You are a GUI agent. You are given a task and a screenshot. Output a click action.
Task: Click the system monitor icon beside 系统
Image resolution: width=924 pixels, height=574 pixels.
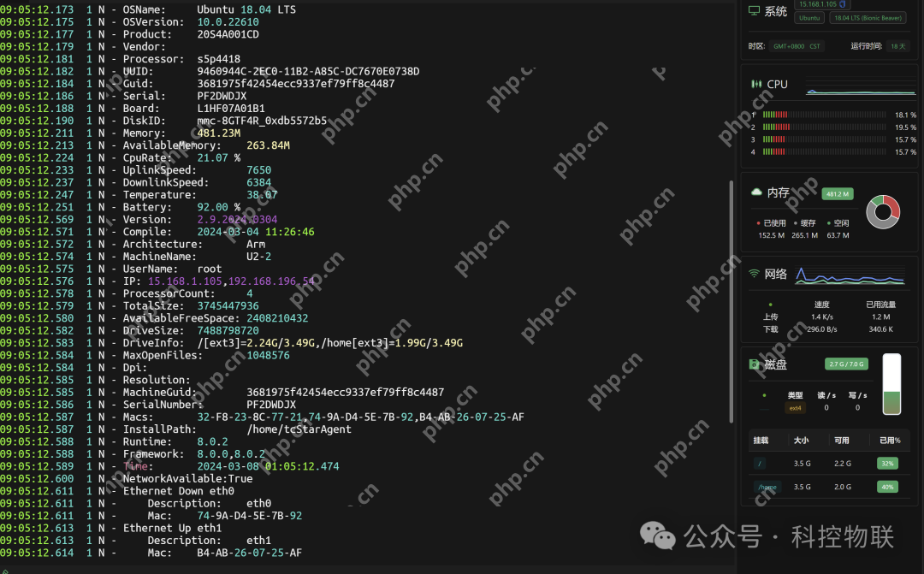pos(754,11)
